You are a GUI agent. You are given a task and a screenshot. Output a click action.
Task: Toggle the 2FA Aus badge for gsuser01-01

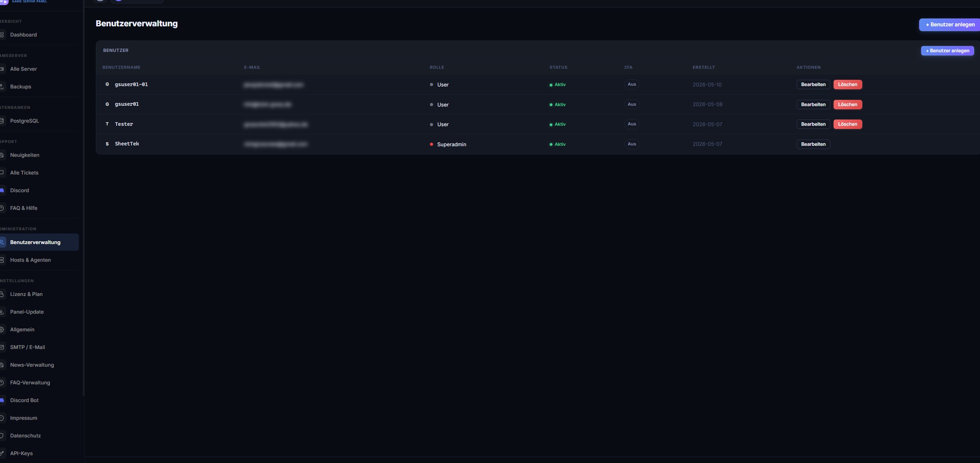pos(631,85)
